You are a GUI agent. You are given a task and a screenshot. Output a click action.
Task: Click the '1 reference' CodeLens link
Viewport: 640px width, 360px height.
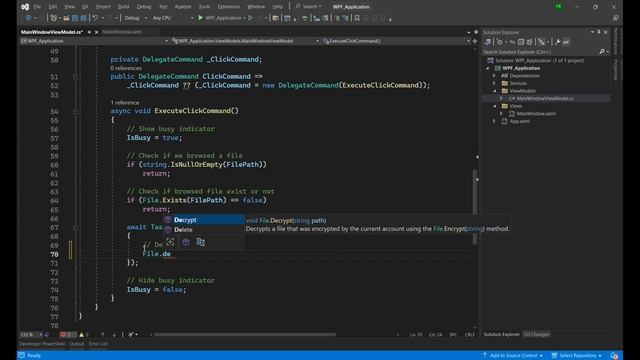click(125, 102)
